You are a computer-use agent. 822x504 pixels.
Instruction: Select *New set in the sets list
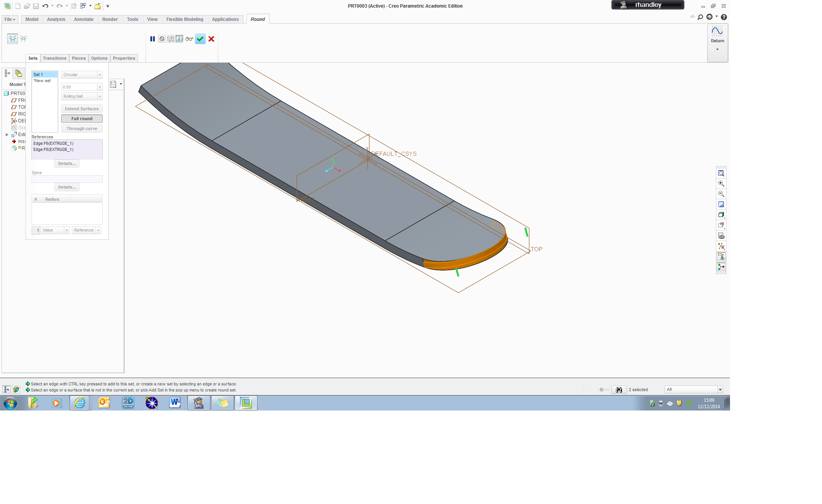[x=43, y=81]
